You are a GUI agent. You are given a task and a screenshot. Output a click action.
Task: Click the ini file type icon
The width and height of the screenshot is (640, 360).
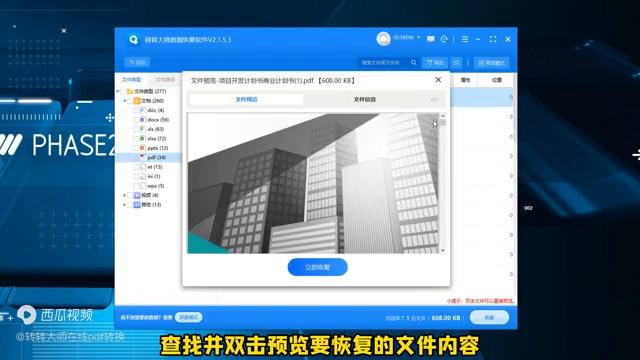[143, 176]
